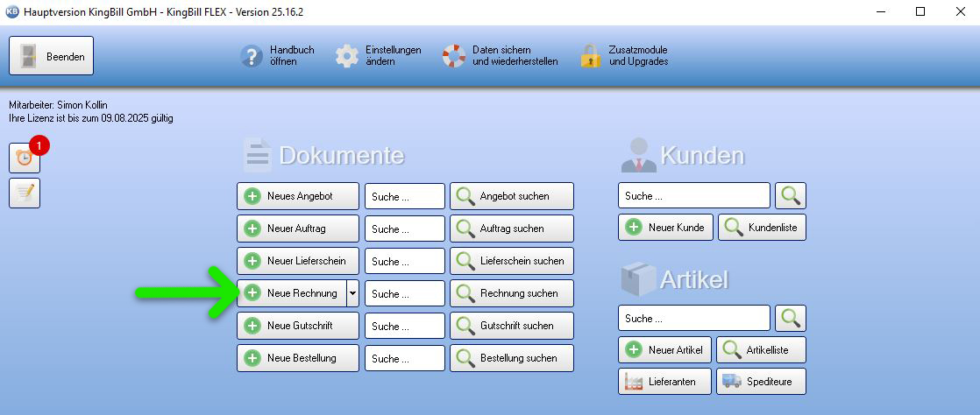Viewport: 980px width, 415px height.
Task: Focus the Gutschrift search field
Action: point(405,327)
